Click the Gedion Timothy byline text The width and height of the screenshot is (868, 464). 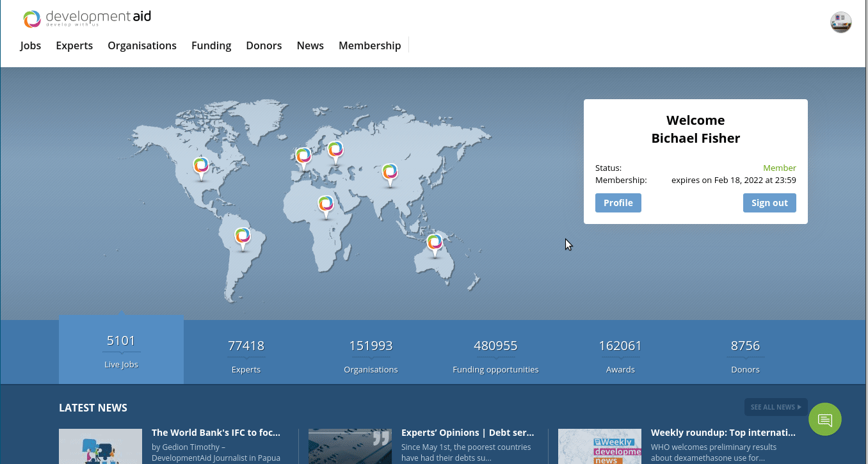click(x=216, y=452)
